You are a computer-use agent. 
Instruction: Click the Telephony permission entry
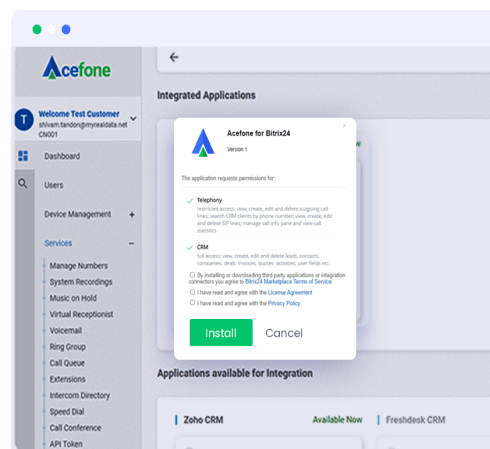pyautogui.click(x=209, y=200)
